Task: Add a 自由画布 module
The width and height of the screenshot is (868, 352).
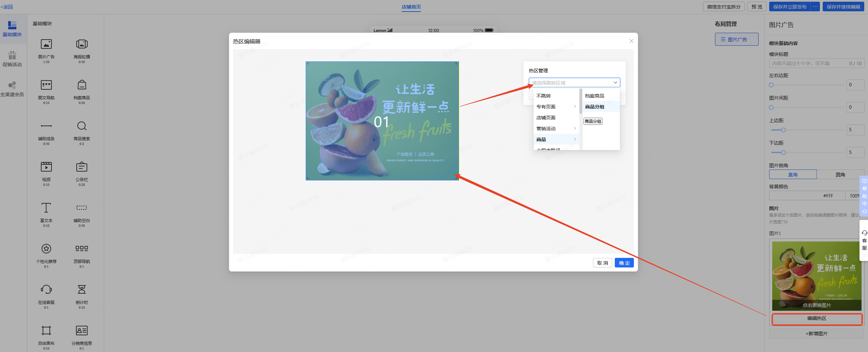Action: (x=46, y=337)
